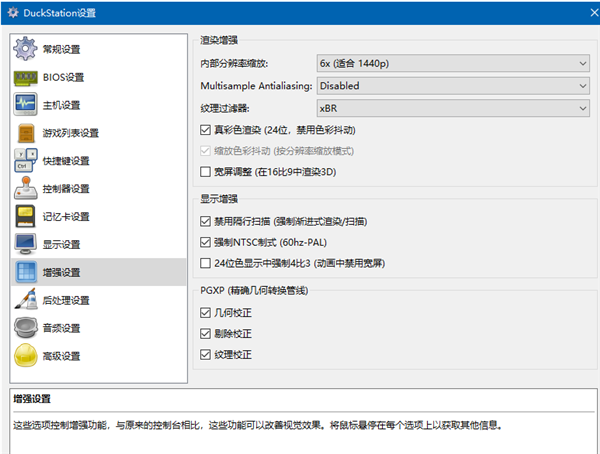This screenshot has height=454, width=600.
Task: Click the DuckStation title bar icon
Action: 14,13
